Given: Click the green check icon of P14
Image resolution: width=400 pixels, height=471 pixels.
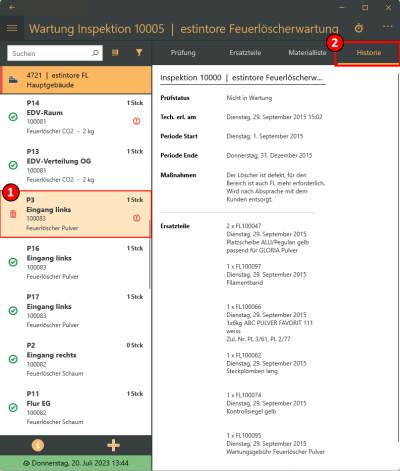Looking at the screenshot, I should 13,117.
